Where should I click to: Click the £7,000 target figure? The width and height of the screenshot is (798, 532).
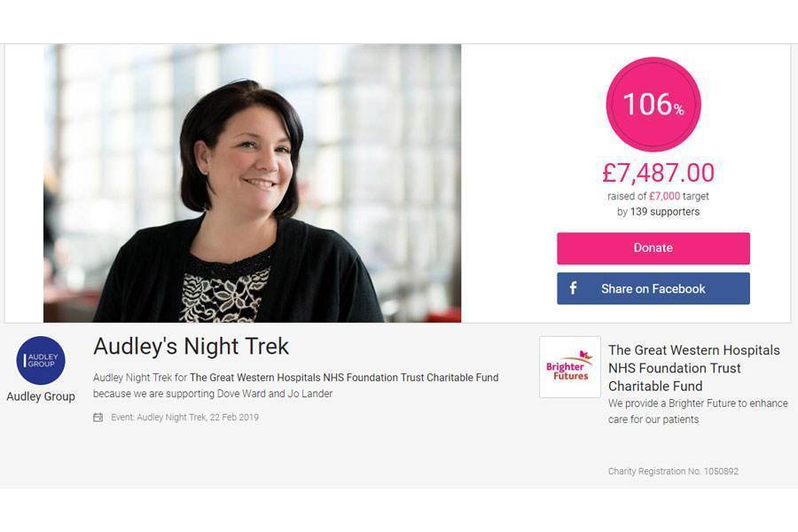[x=664, y=196]
